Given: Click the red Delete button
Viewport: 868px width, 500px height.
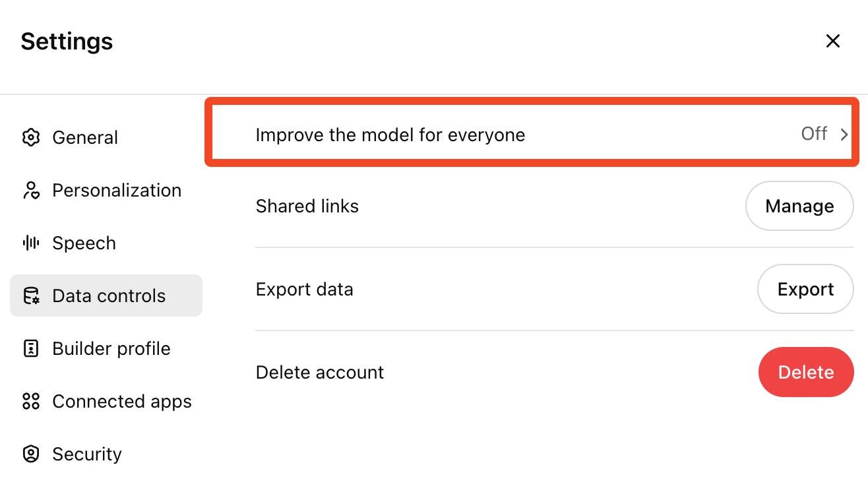Looking at the screenshot, I should click(806, 372).
